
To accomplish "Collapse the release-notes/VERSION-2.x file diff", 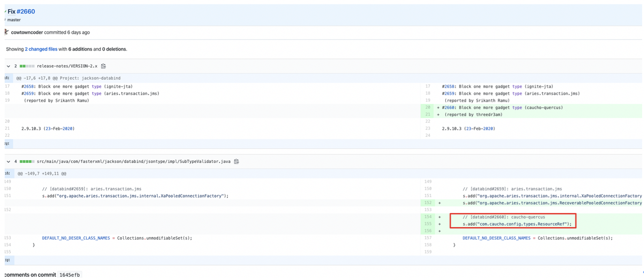I will coord(8,66).
